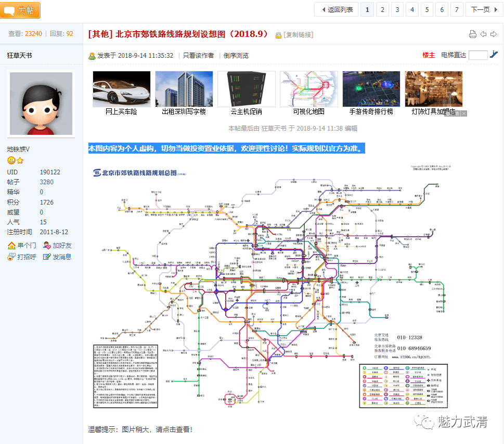Click points value 1726

(47, 202)
